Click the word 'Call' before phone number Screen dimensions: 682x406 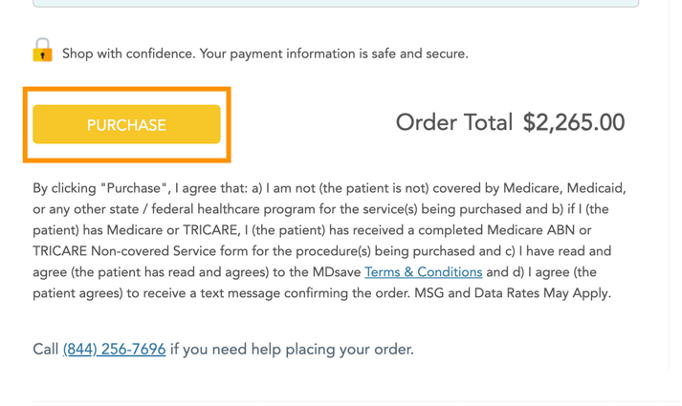click(x=45, y=349)
